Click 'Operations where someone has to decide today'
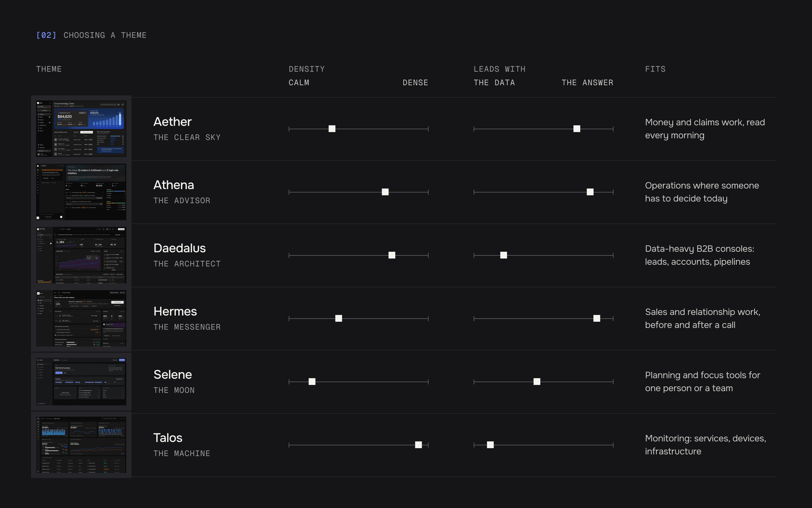The width and height of the screenshot is (812, 508). tap(702, 192)
